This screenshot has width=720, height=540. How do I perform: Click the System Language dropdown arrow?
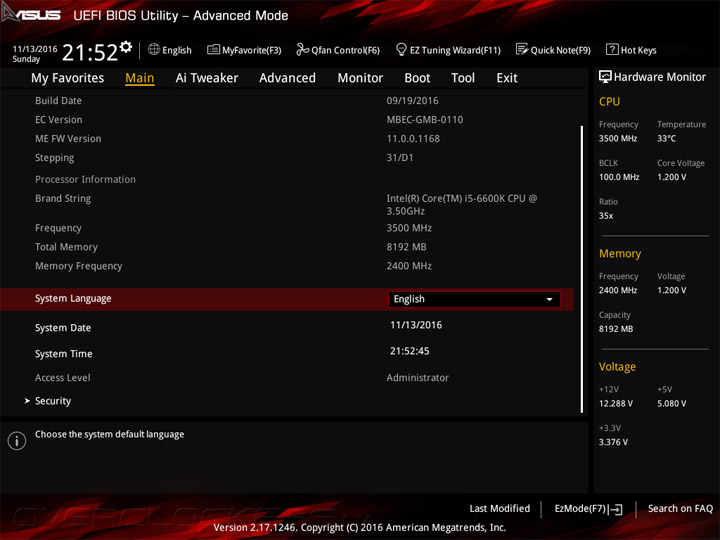[549, 299]
